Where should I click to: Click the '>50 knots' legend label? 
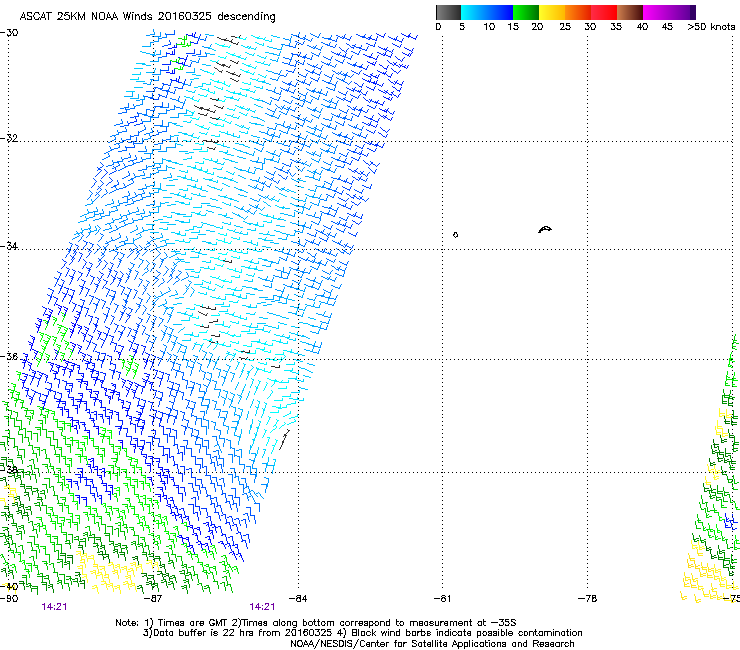[711, 27]
